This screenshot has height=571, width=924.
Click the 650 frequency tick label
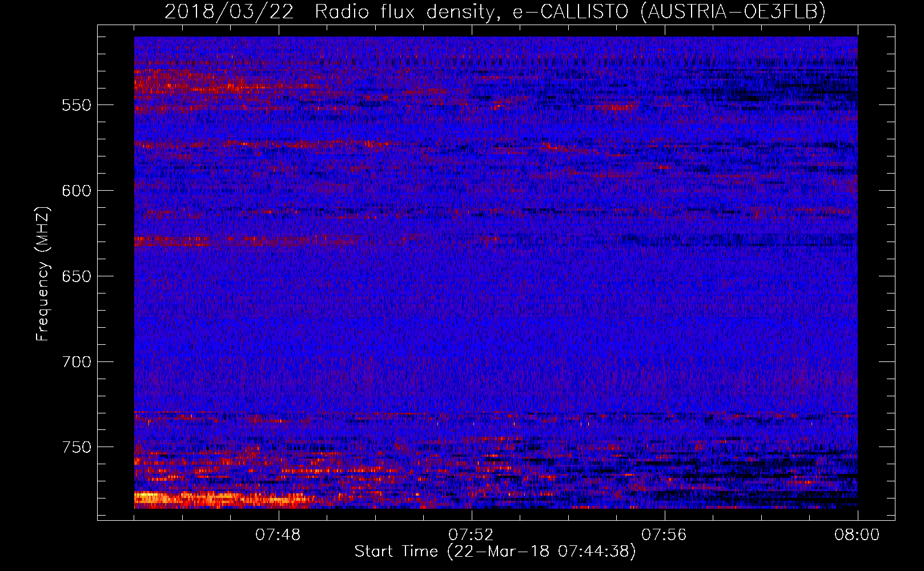point(77,276)
